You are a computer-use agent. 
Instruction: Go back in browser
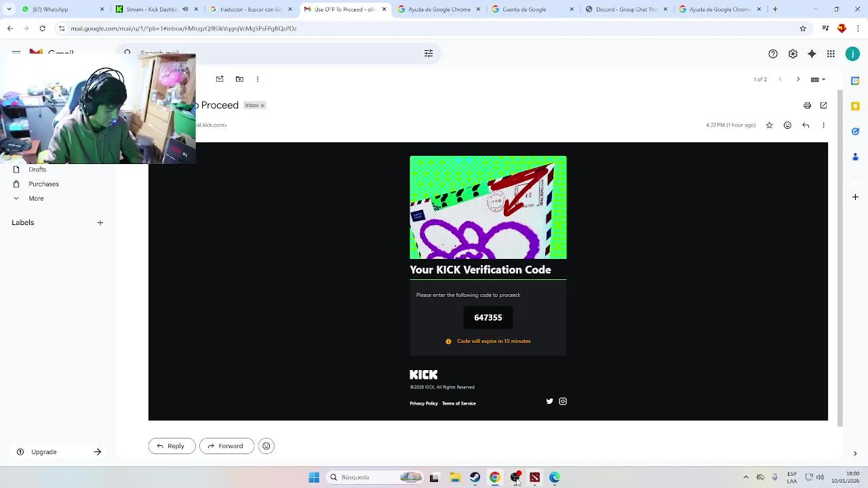tap(9, 28)
